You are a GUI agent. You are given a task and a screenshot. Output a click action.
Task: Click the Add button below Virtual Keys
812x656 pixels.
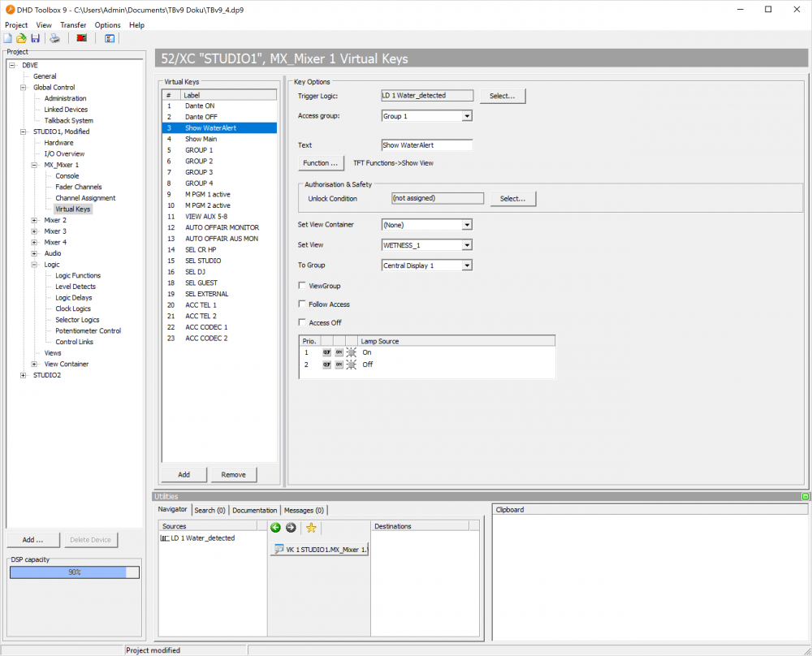point(184,474)
